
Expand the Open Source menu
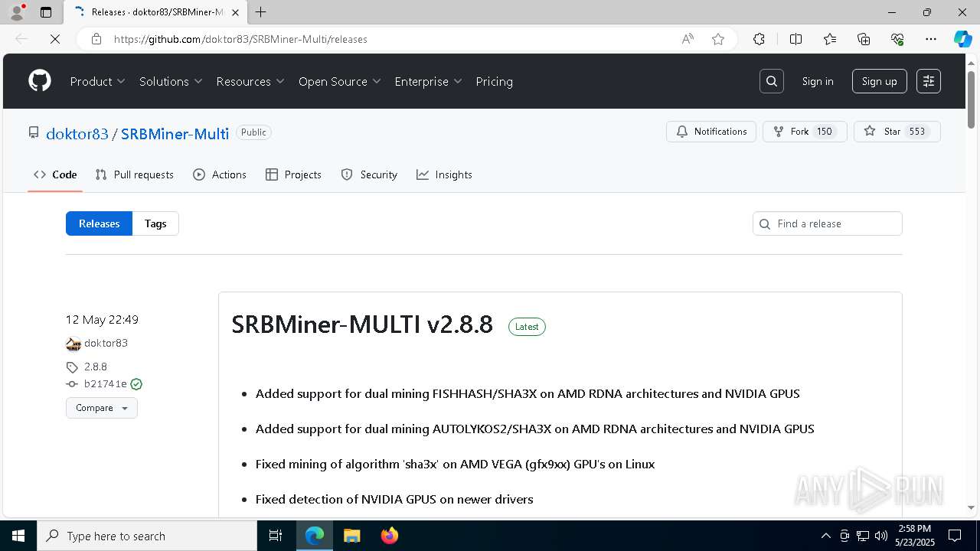click(x=340, y=81)
